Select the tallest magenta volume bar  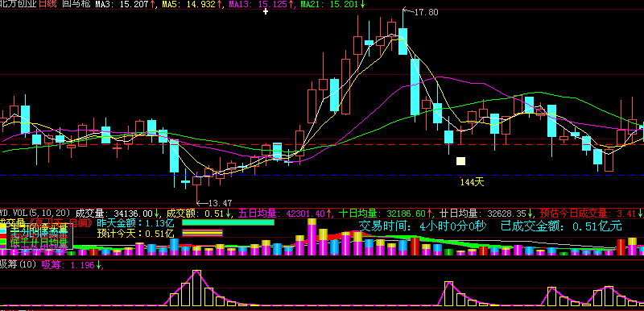click(x=312, y=237)
